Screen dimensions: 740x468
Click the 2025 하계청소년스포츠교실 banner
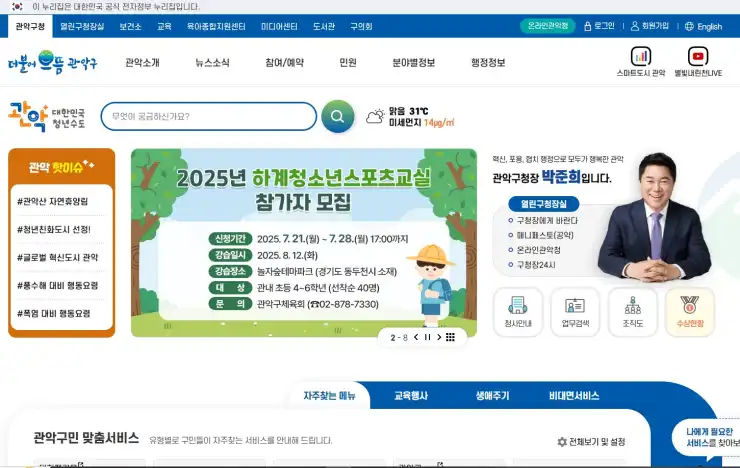pos(303,242)
